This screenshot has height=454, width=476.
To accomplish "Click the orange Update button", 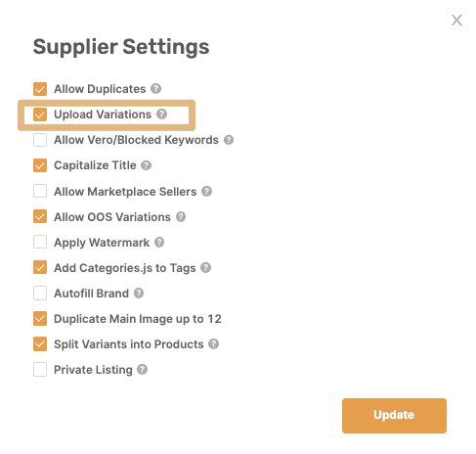I will coord(394,415).
